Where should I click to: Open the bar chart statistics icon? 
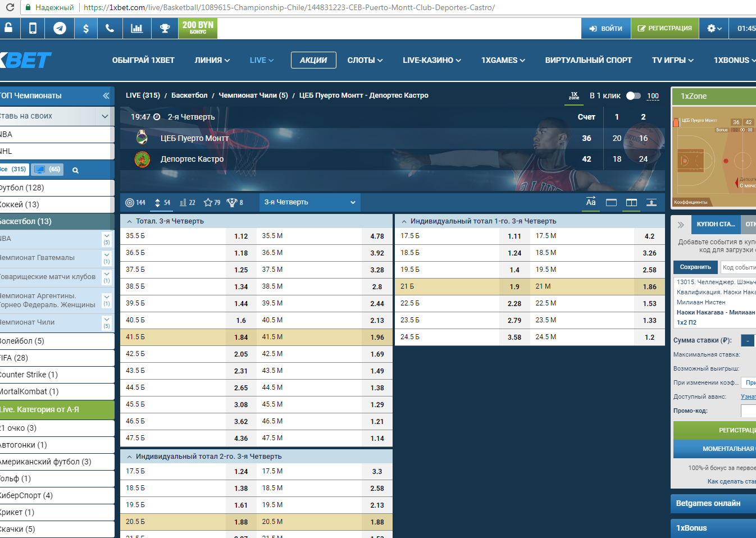coord(136,28)
